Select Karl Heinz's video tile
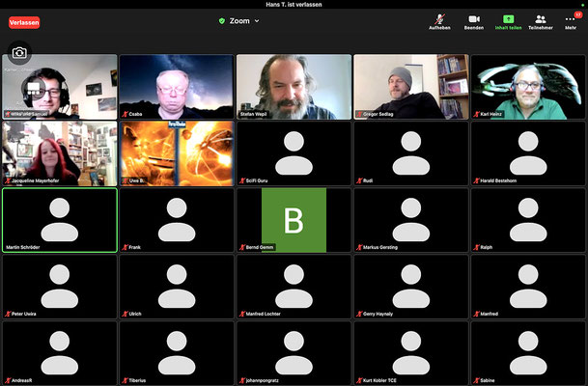The width and height of the screenshot is (588, 386). tap(528, 87)
